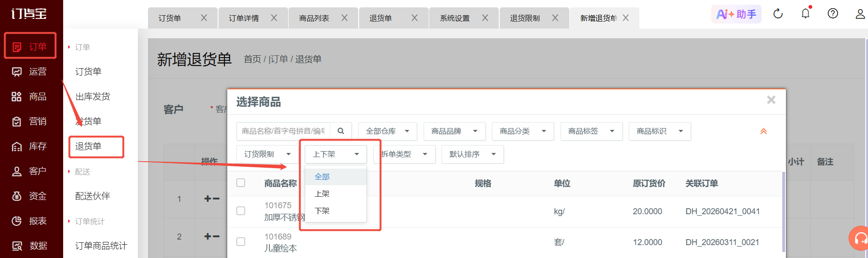Open the 订货限制 dropdown

pos(267,154)
